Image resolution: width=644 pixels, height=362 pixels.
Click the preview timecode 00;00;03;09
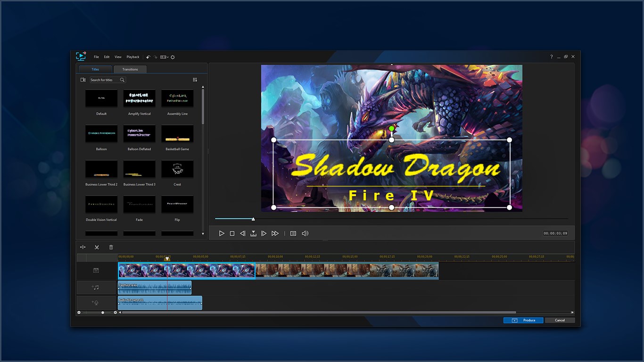[x=555, y=233]
